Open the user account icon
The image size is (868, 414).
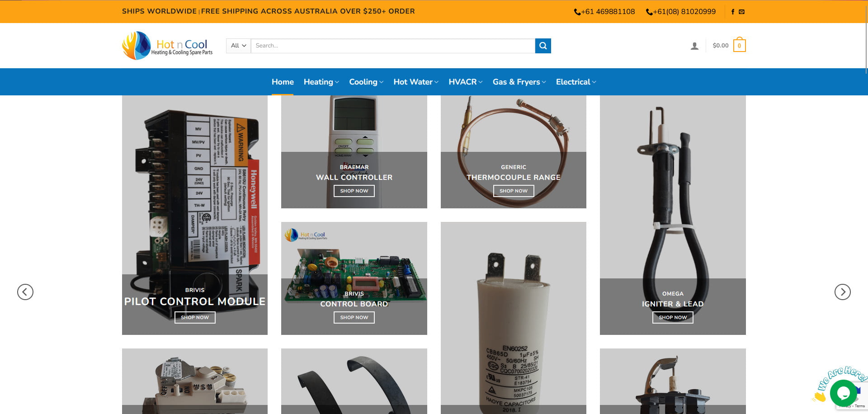[x=694, y=46]
